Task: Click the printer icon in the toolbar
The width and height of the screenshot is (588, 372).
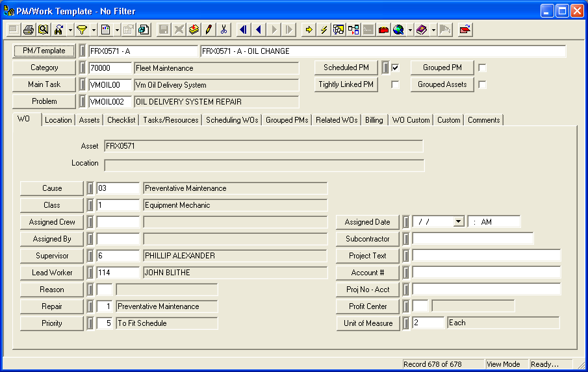Action: click(x=29, y=30)
